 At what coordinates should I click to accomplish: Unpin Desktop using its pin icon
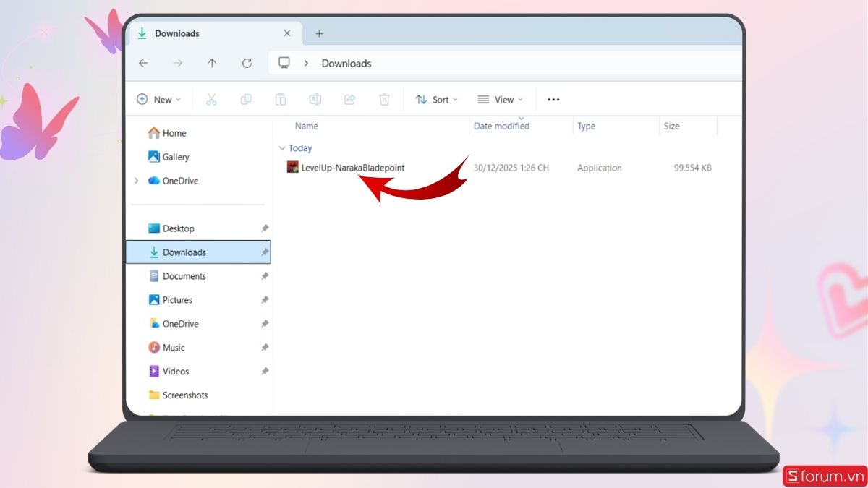click(x=264, y=228)
